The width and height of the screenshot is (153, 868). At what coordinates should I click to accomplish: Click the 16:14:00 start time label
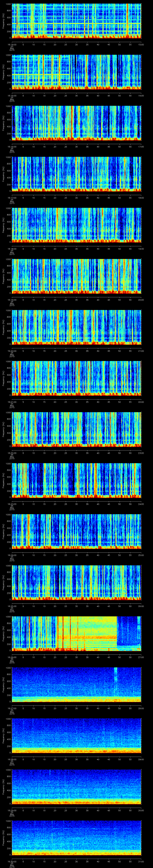(12, 44)
